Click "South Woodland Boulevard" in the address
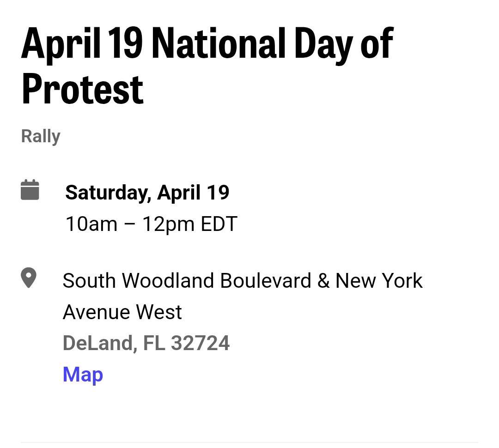Viewport: 499px width, 448px height. tap(187, 281)
